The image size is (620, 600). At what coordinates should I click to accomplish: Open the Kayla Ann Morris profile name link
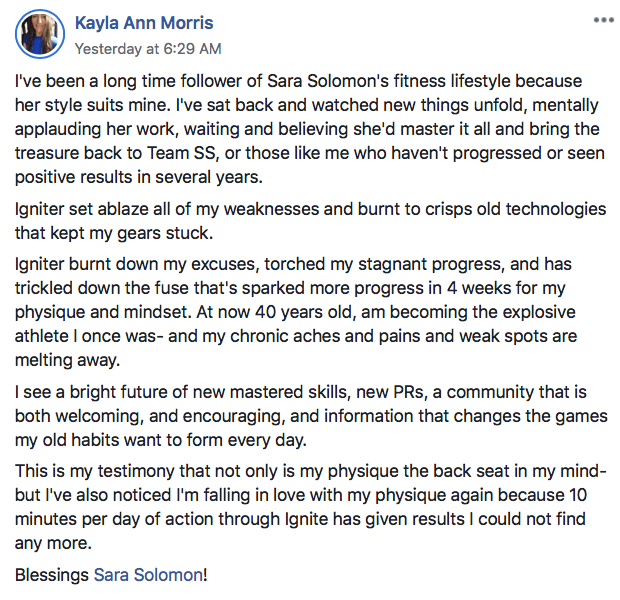click(144, 23)
